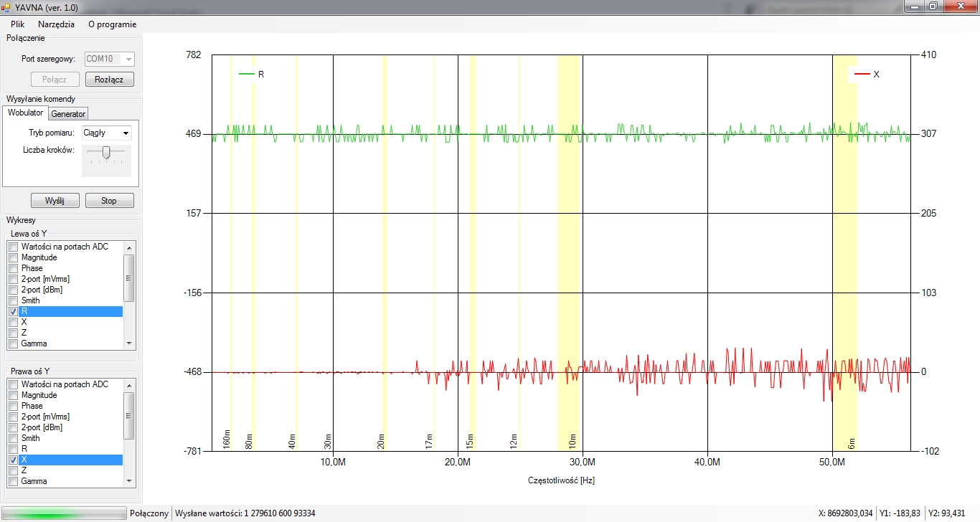This screenshot has height=522, width=980.
Task: Enable Smith checkbox in Lewa oś Y list
Action: click(x=13, y=301)
